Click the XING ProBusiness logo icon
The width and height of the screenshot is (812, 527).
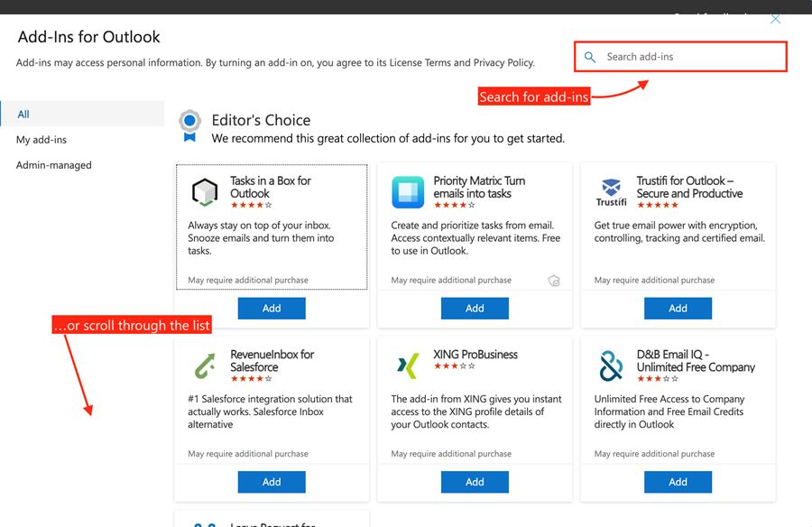(x=408, y=365)
